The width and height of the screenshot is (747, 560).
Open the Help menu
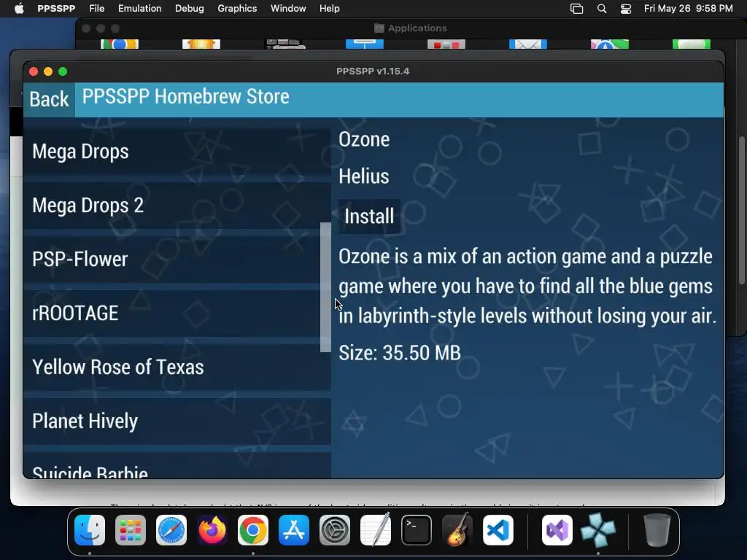pos(329,9)
